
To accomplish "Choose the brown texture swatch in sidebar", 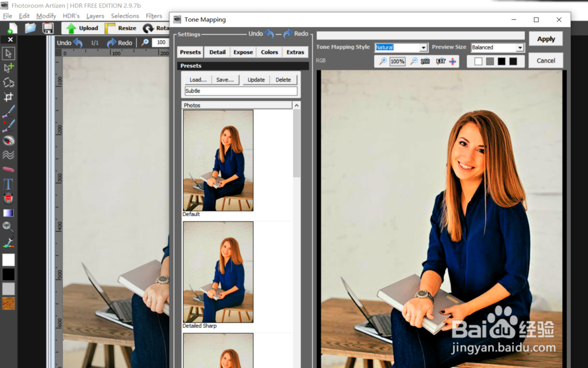I will [x=8, y=303].
